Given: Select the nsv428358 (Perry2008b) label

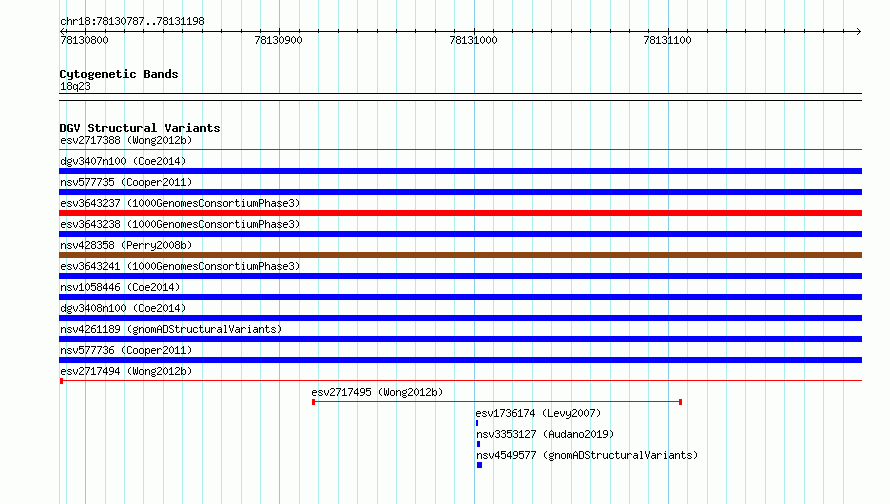Looking at the screenshot, I should click(x=126, y=245).
